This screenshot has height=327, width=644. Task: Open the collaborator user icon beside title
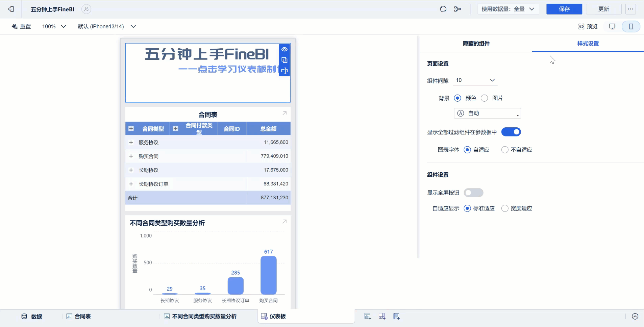click(x=86, y=9)
